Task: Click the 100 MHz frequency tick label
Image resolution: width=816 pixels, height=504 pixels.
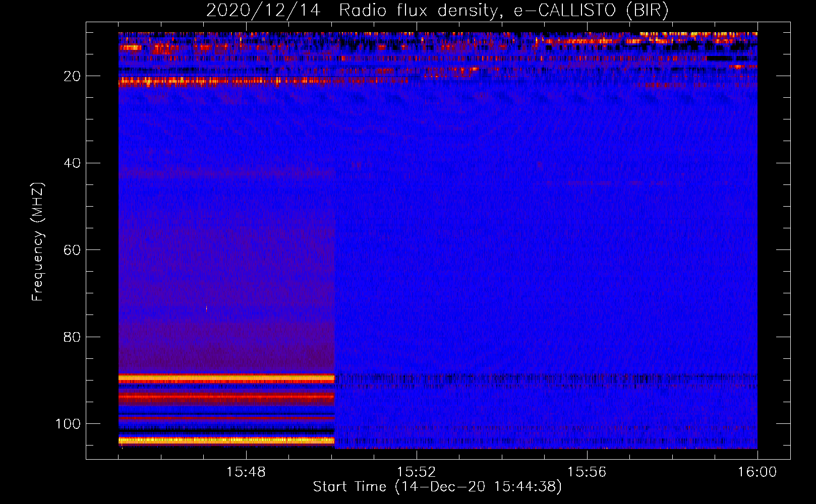Action: click(68, 424)
